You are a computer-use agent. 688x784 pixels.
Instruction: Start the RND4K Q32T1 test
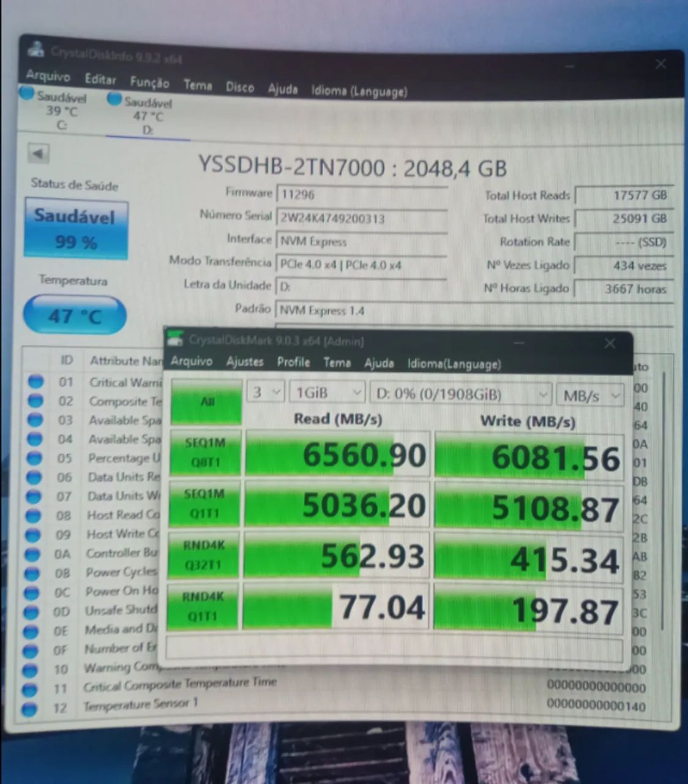203,555
